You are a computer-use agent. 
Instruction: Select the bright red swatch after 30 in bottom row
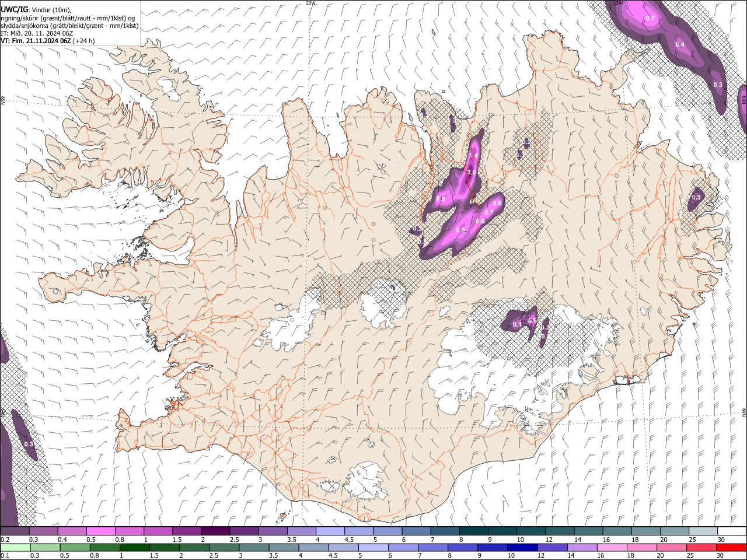731,547
